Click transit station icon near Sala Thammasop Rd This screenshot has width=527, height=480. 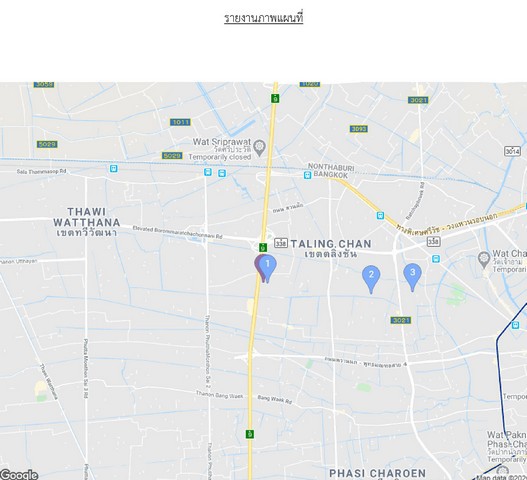(114, 168)
